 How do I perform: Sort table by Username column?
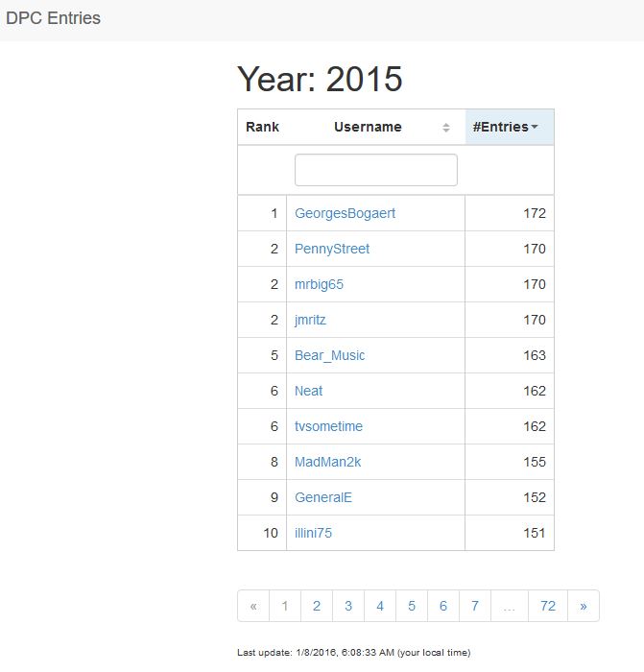(x=376, y=127)
